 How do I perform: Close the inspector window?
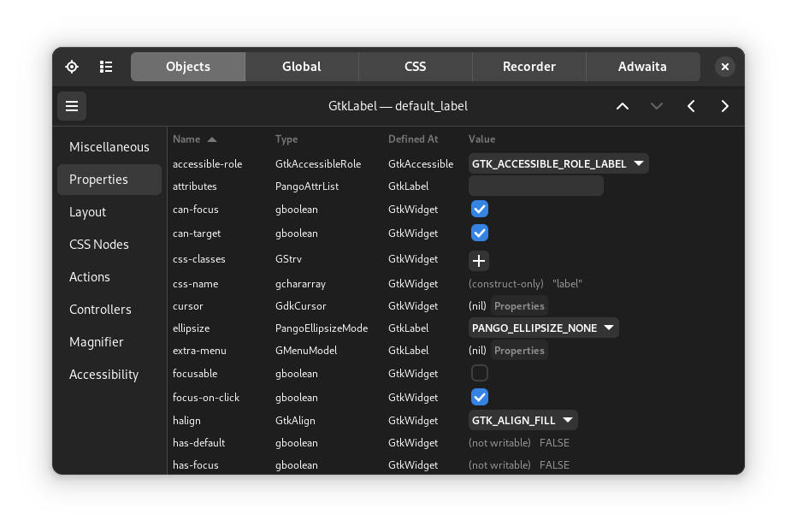click(724, 67)
